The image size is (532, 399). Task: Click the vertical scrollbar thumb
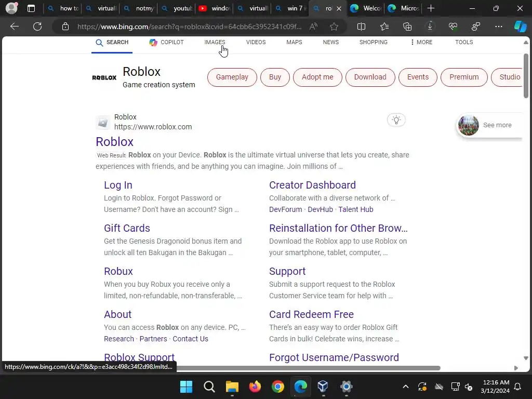tap(526, 76)
